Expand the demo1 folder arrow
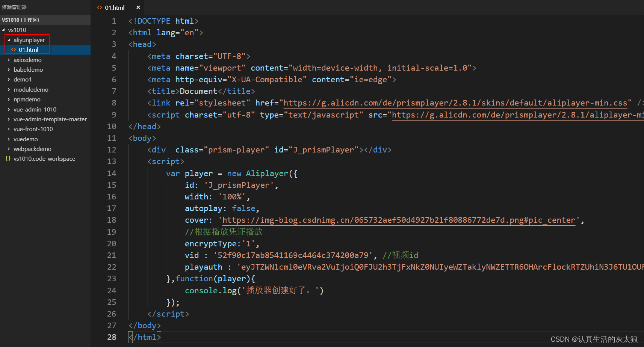This screenshot has width=644, height=347. [9, 79]
